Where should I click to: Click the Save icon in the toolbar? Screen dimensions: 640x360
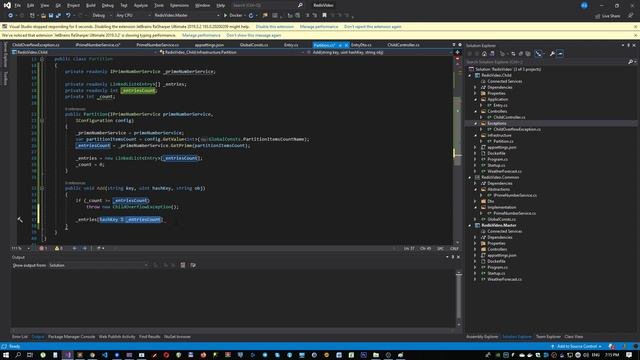(x=51, y=16)
